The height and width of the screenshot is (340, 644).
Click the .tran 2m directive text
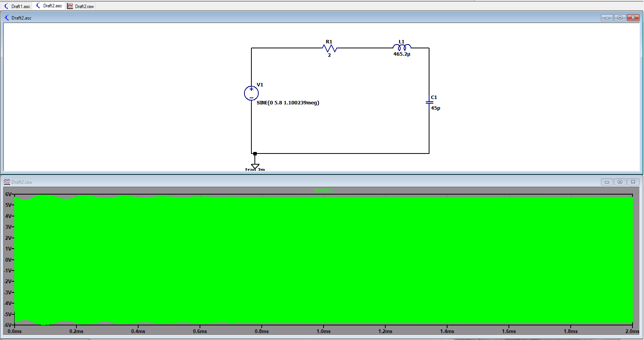(x=255, y=169)
